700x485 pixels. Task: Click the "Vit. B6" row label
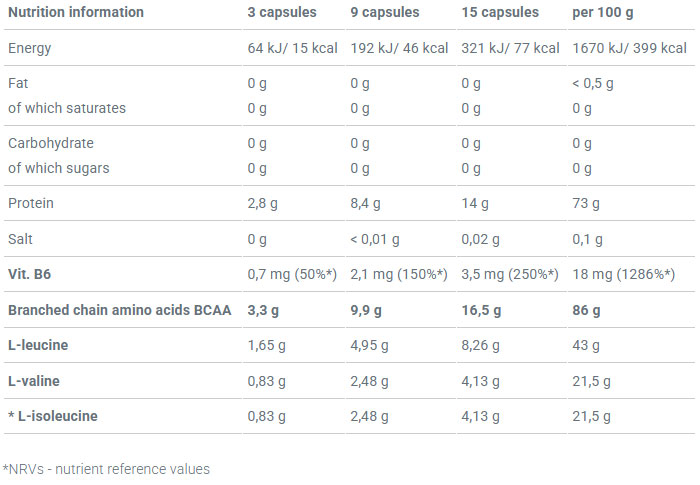coord(29,274)
